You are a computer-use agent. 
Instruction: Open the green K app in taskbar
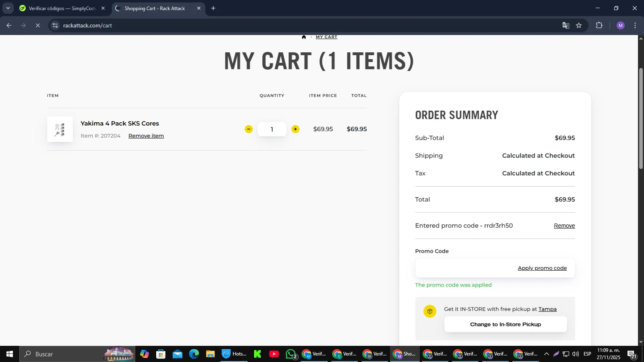tap(258, 354)
